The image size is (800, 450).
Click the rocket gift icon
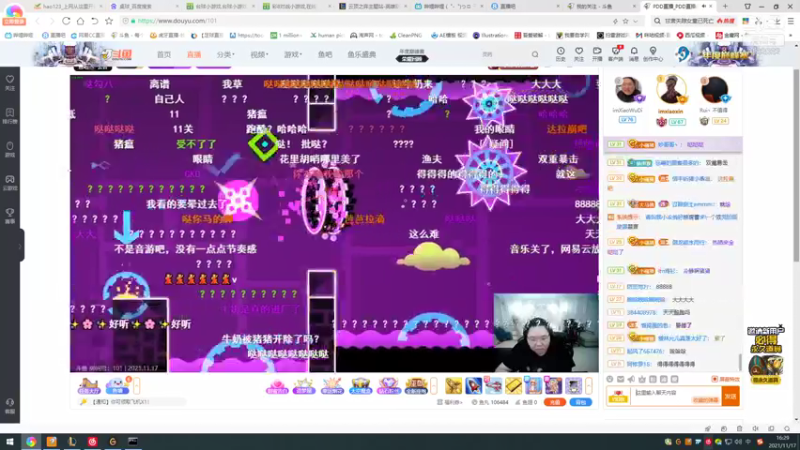click(473, 386)
